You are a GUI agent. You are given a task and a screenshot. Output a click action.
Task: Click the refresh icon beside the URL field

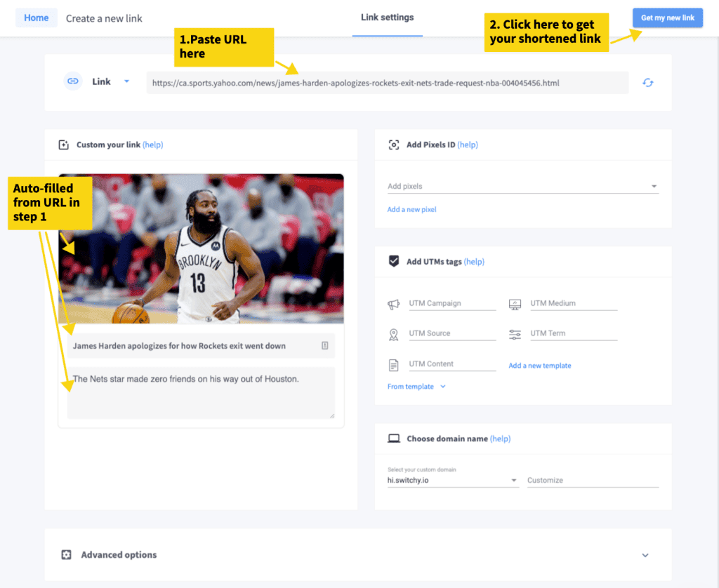pos(647,83)
